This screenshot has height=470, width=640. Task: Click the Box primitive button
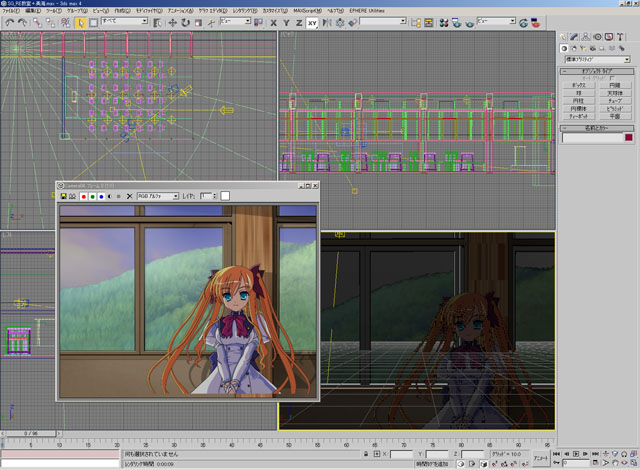[578, 85]
